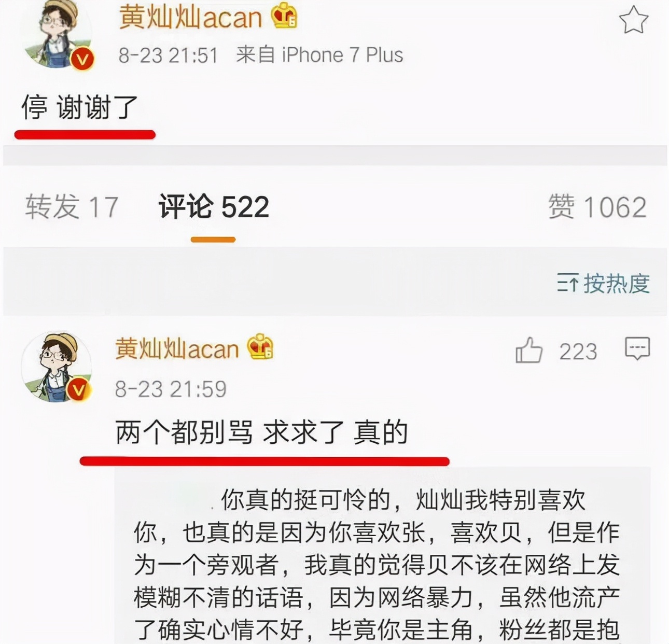
Task: Tap the 来自 iPhone 7 Plus source label
Action: [x=319, y=55]
